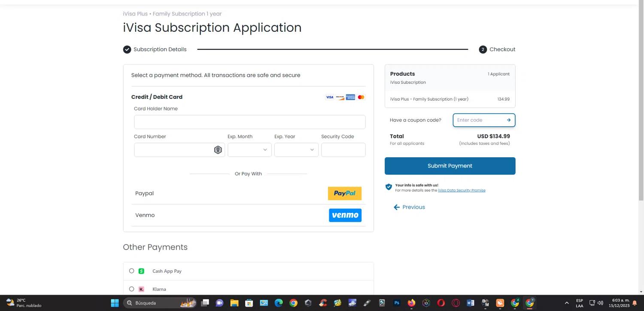Open Microsoft Store from the taskbar

(249, 303)
